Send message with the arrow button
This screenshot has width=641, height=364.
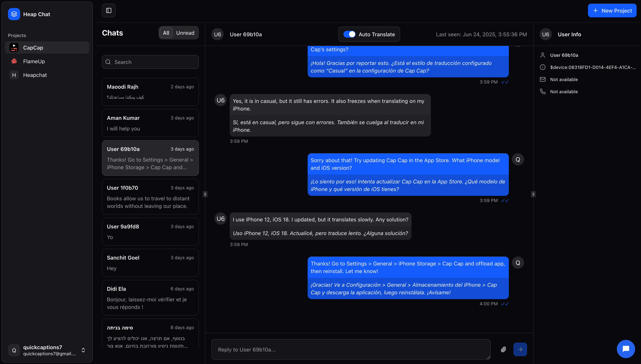tap(520, 349)
